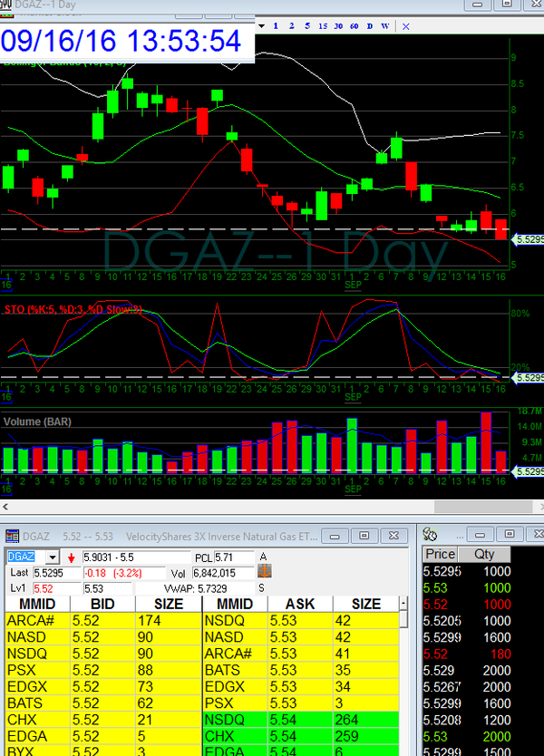Click the DGAZ symbol input field
The image size is (544, 756).
26,557
